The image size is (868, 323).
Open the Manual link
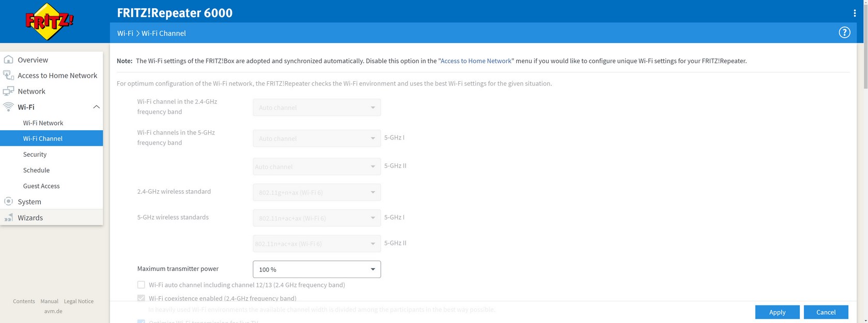click(x=50, y=301)
